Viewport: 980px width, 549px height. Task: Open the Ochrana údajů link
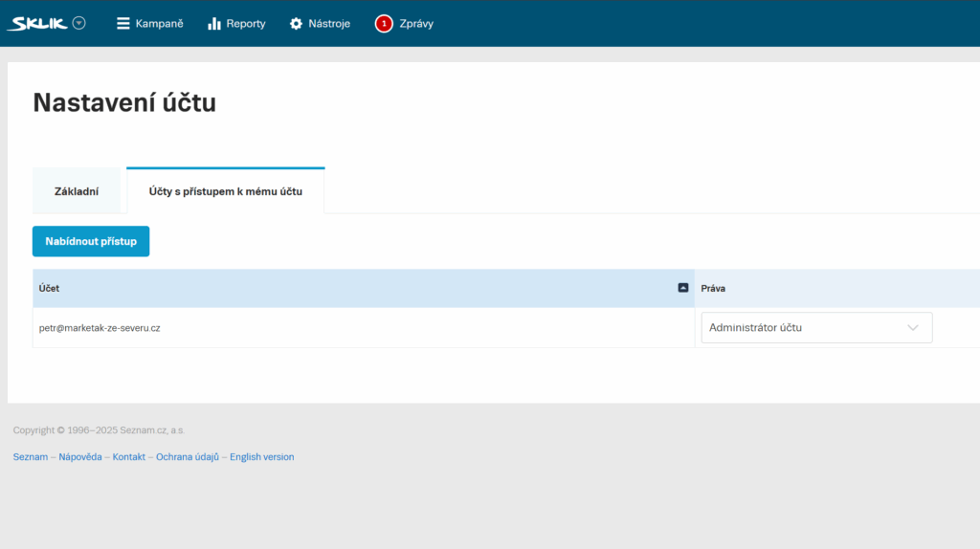click(188, 457)
